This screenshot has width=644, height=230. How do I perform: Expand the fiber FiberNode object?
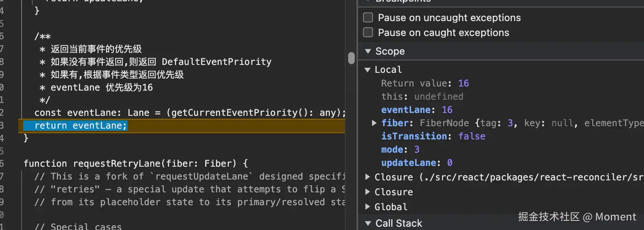(374, 123)
